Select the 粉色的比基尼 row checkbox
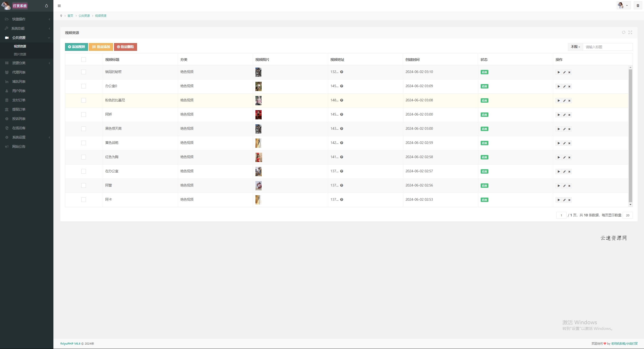Image resolution: width=644 pixels, height=349 pixels. pos(83,100)
